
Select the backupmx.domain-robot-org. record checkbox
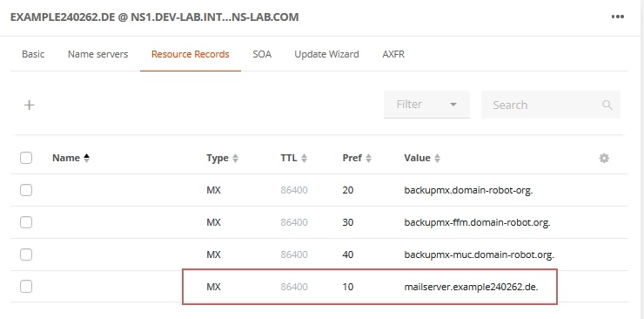point(26,190)
